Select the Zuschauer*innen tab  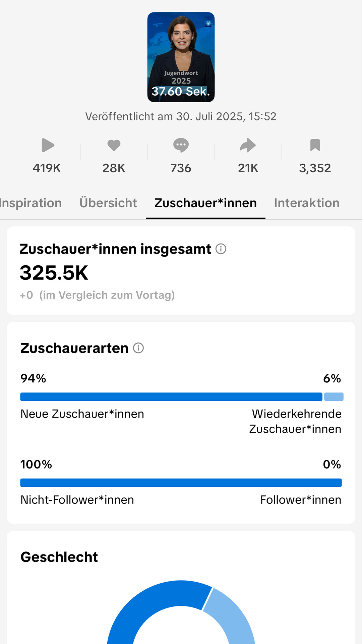[205, 203]
